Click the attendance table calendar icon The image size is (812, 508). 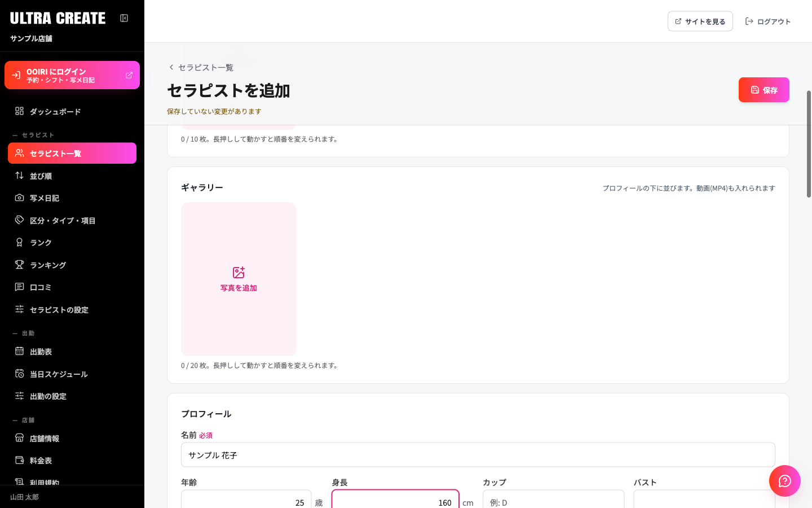coord(19,351)
